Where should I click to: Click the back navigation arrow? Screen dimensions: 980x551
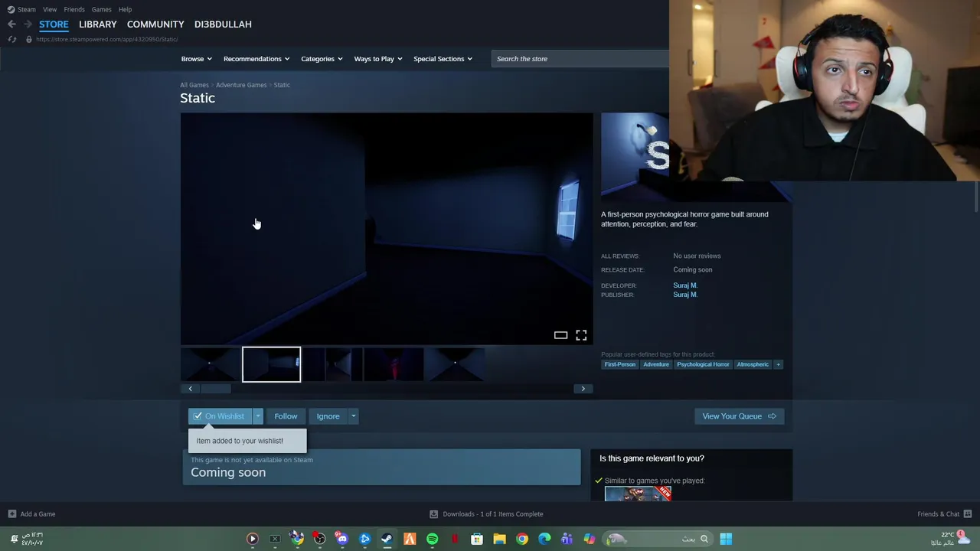[x=11, y=24]
